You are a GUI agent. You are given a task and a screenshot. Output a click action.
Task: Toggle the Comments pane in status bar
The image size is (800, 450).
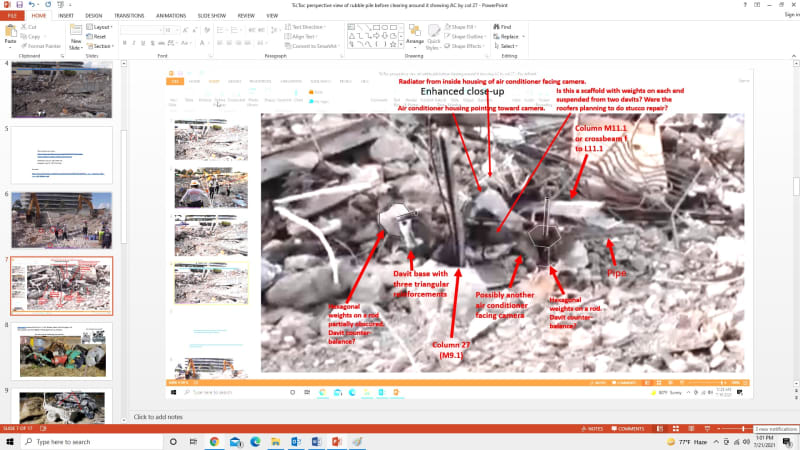(628, 429)
